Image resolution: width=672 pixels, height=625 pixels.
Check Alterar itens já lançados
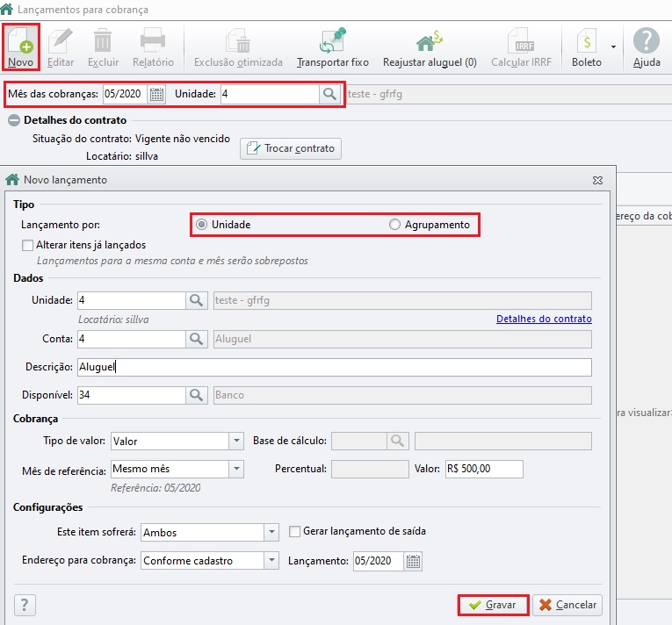[27, 245]
